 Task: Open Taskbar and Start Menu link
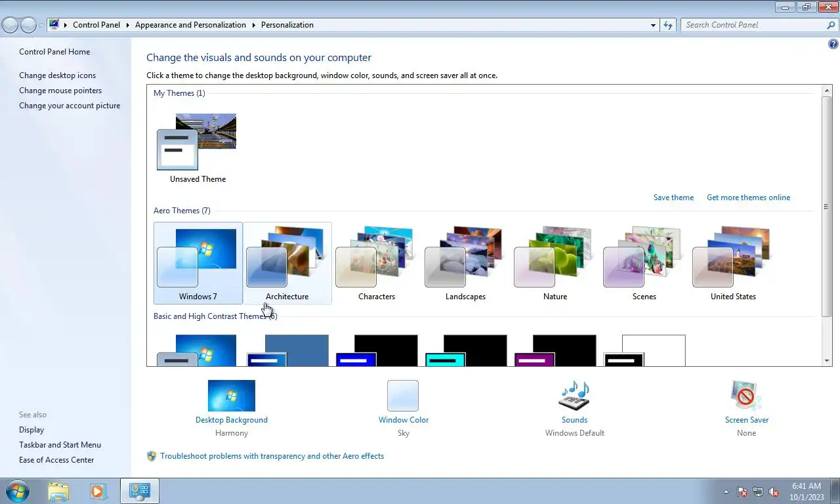point(60,445)
